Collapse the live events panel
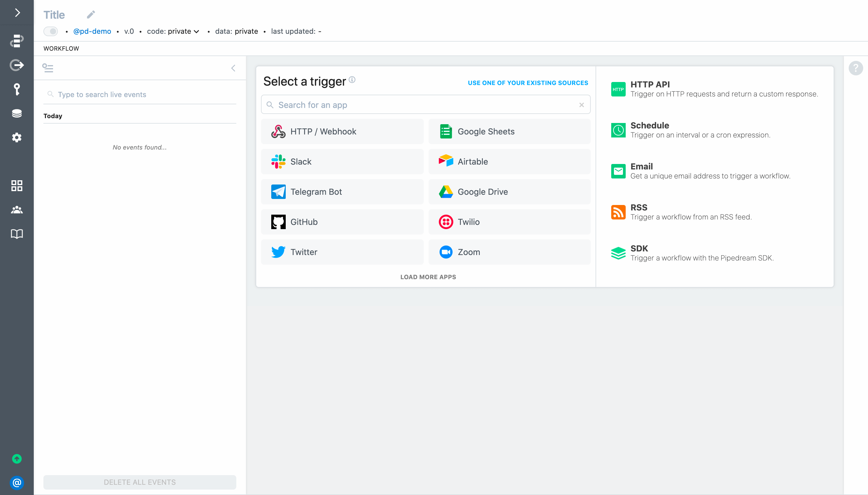Viewport: 868px width, 495px height. [x=233, y=68]
